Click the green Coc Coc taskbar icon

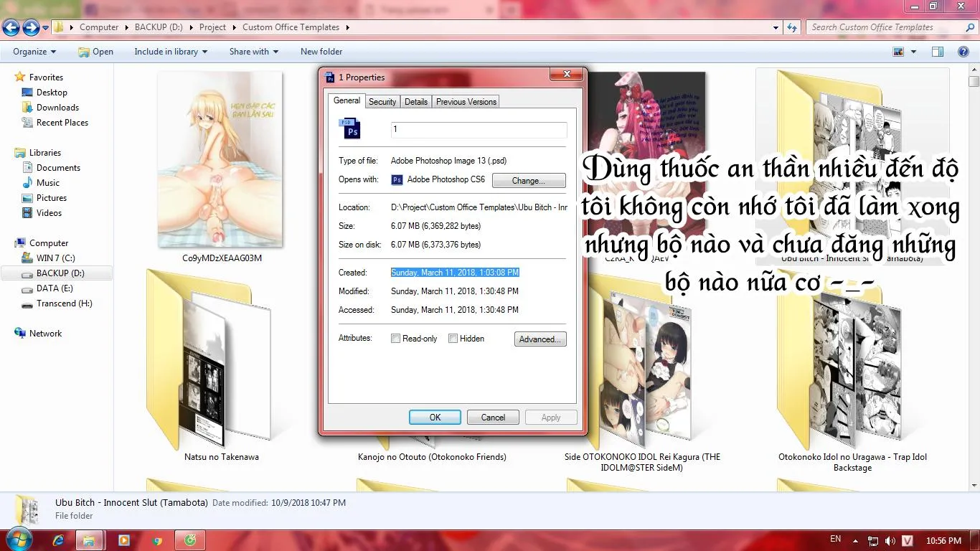click(190, 540)
